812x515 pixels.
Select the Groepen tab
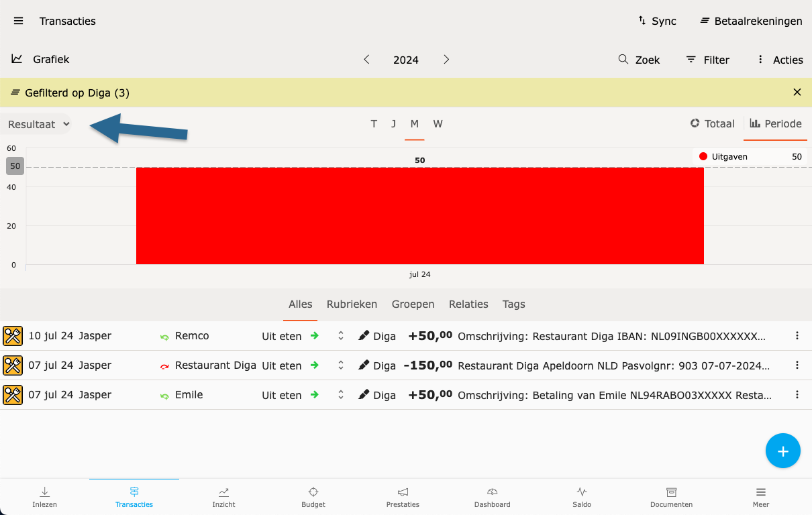[x=413, y=304]
